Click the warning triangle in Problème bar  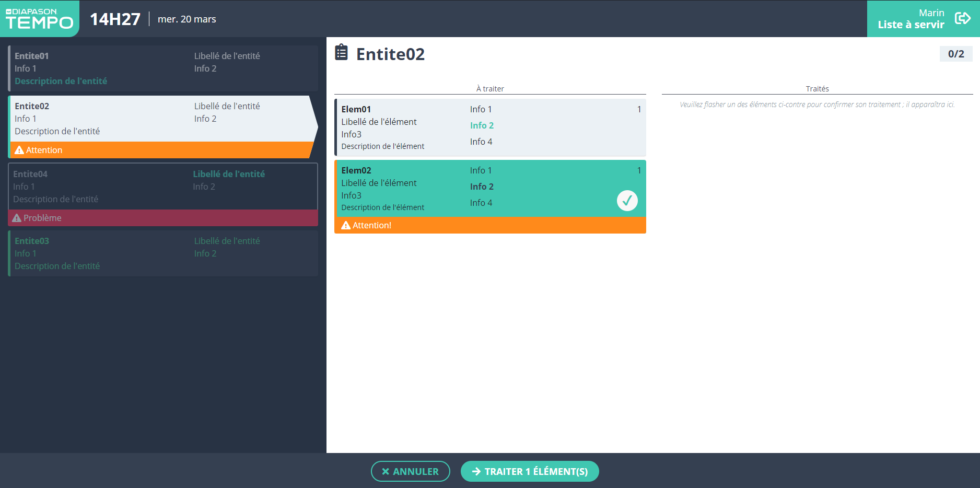(17, 218)
